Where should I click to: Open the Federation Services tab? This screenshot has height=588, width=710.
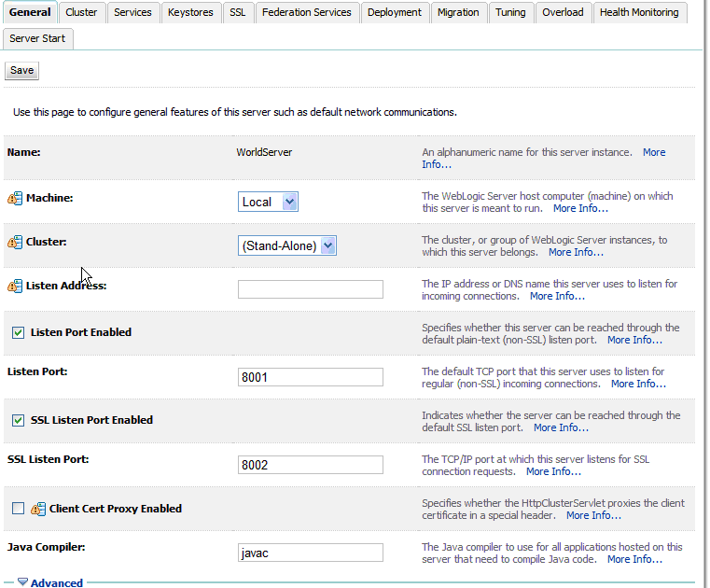point(307,12)
